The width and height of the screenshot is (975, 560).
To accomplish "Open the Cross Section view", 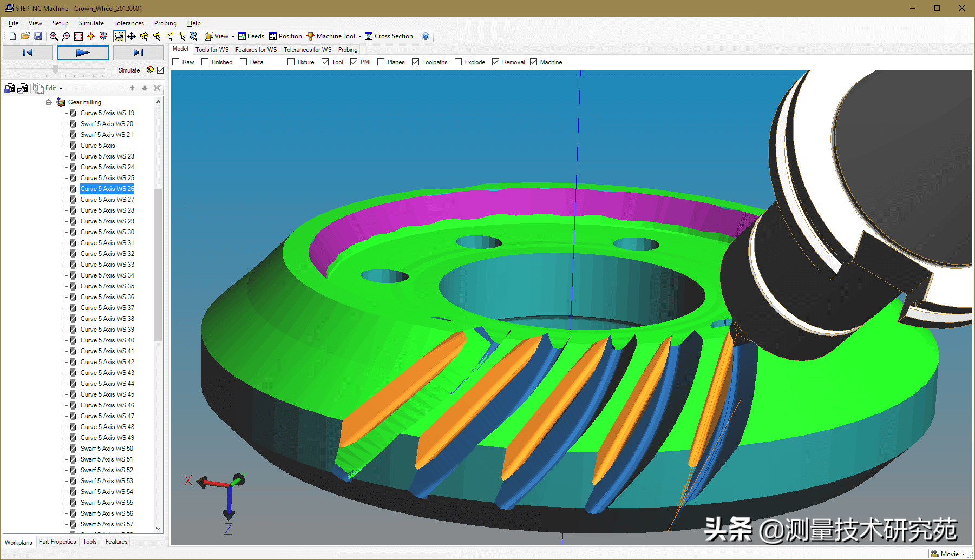I will click(389, 36).
